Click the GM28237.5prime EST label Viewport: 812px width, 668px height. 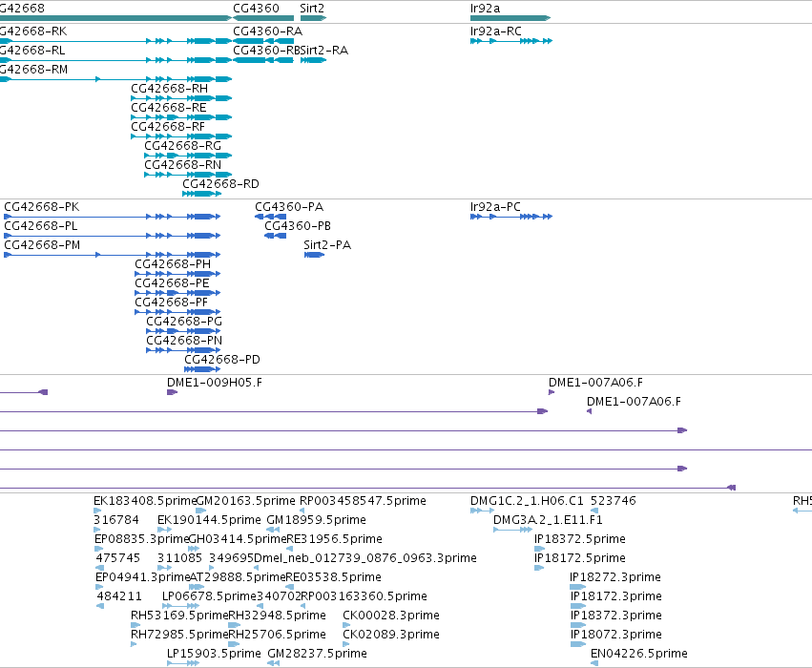point(318,655)
